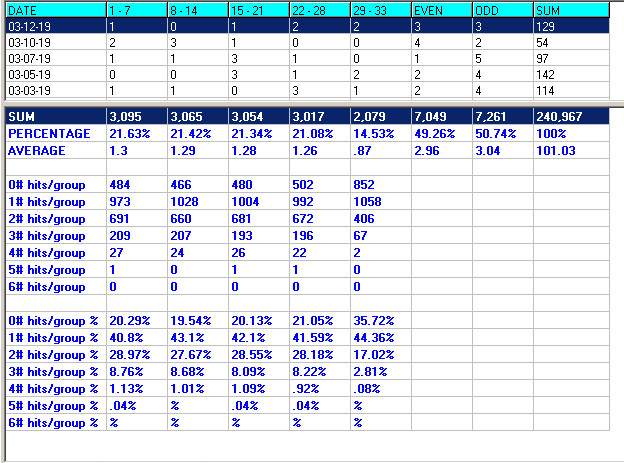Click the 0# hits/group row label
624x463 pixels.
coord(47,185)
